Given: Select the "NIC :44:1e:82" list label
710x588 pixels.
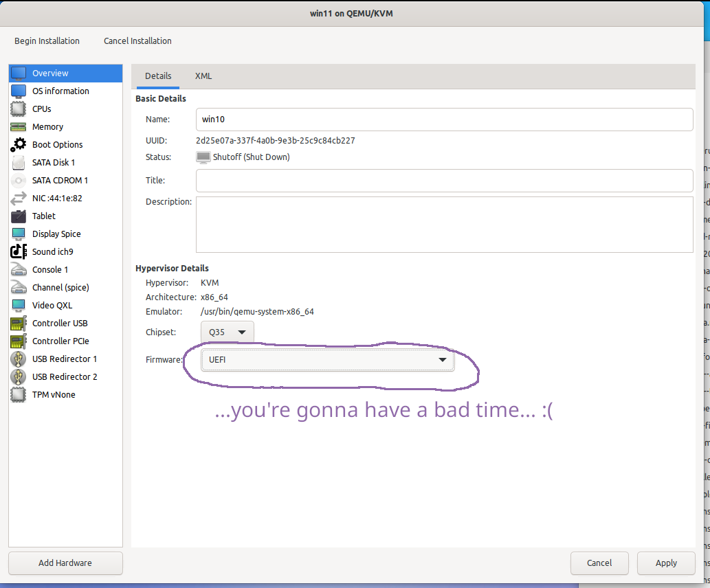Looking at the screenshot, I should (x=57, y=199).
